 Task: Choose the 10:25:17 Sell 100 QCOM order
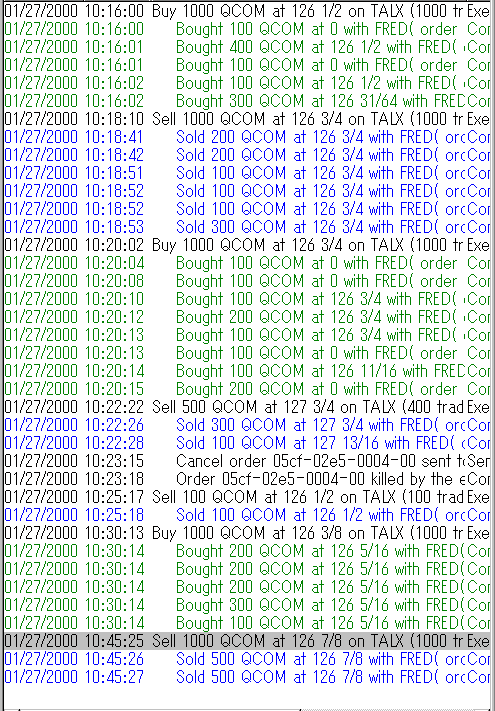(247, 497)
